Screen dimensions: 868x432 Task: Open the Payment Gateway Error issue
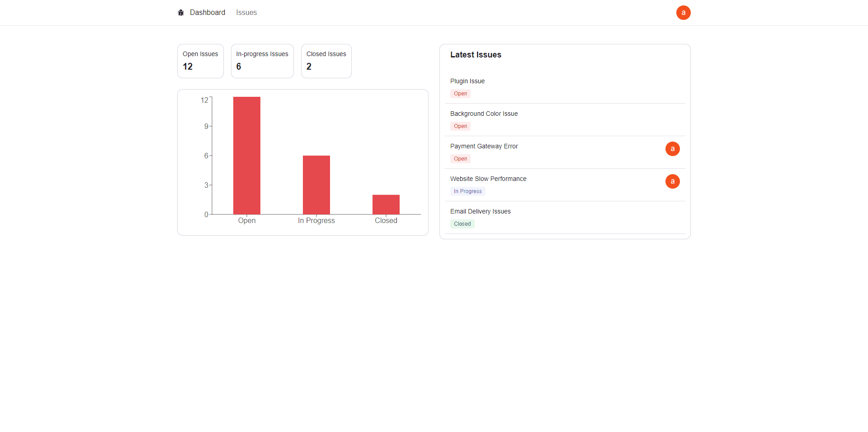(x=484, y=146)
